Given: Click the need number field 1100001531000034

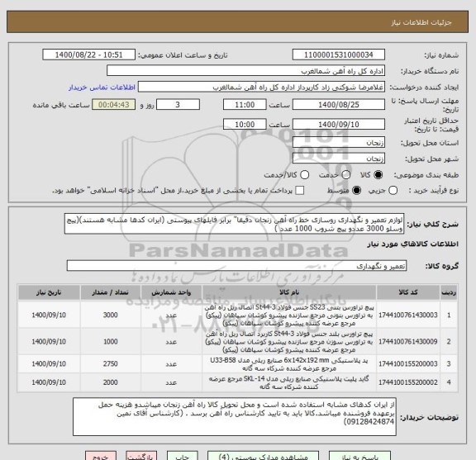Looking at the screenshot, I should click(339, 55).
